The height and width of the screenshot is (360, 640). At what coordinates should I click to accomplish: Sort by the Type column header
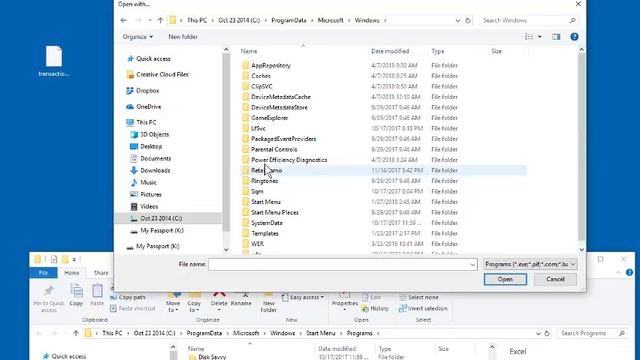[x=438, y=51]
